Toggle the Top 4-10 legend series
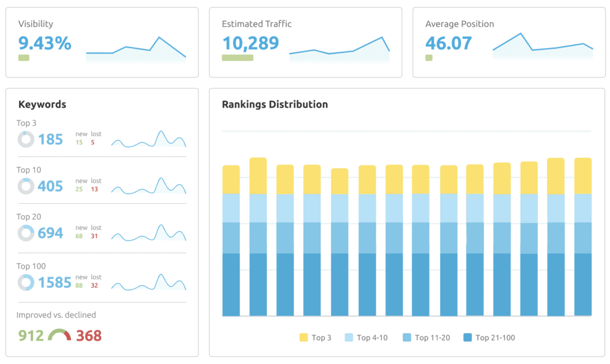 (x=366, y=338)
